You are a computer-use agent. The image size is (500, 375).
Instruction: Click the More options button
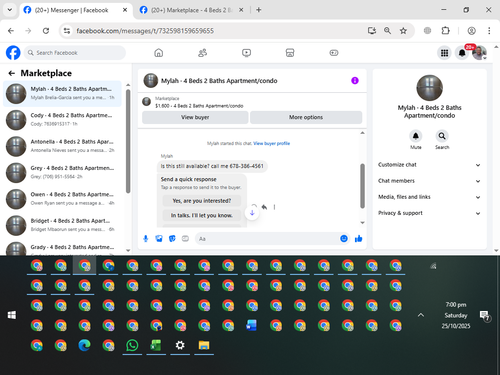[306, 117]
